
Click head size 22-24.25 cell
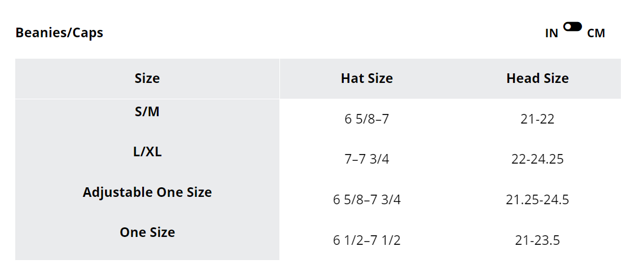click(x=537, y=160)
